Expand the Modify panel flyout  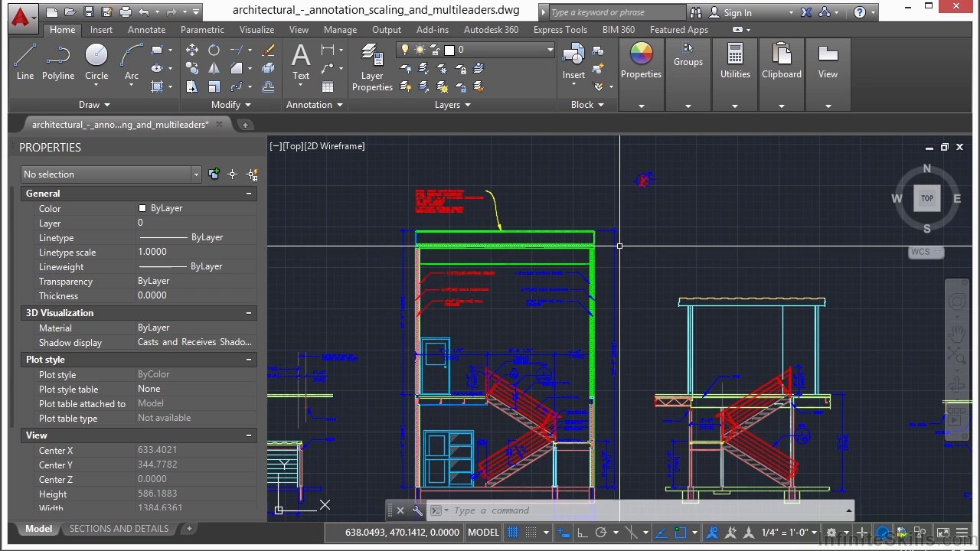pyautogui.click(x=231, y=105)
